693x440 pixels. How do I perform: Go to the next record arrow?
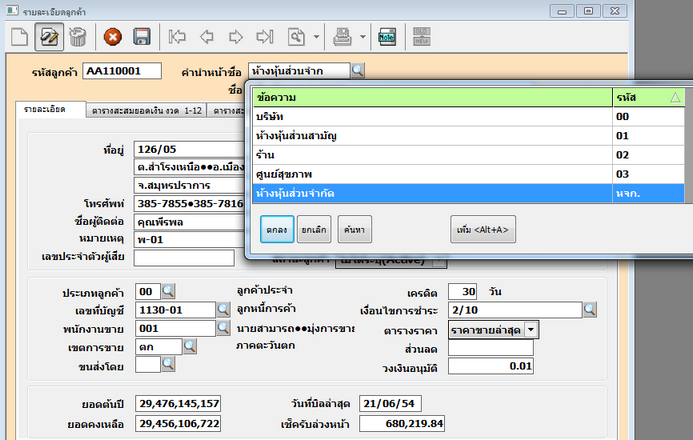(x=236, y=38)
